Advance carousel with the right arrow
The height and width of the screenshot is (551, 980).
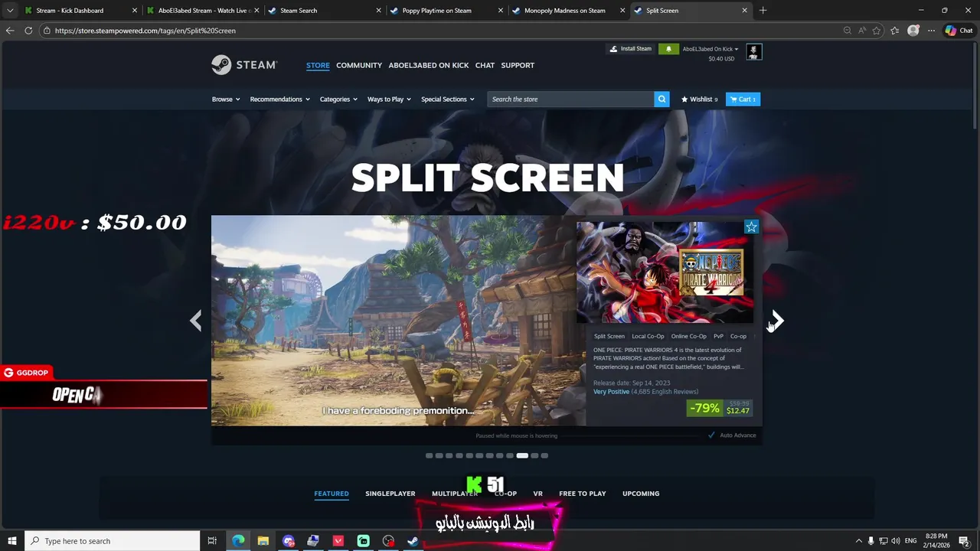777,321
